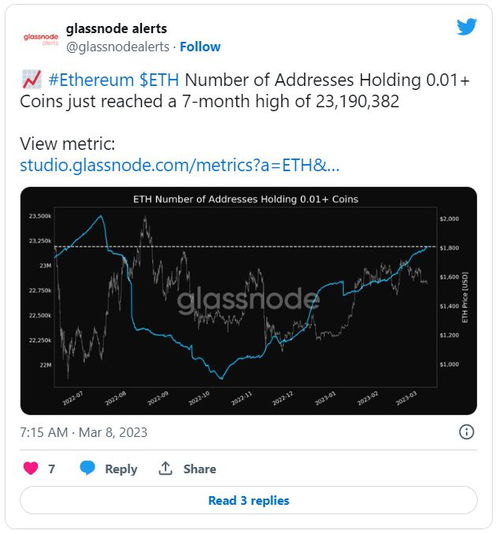Click the Twitter bird logo icon

[x=466, y=27]
